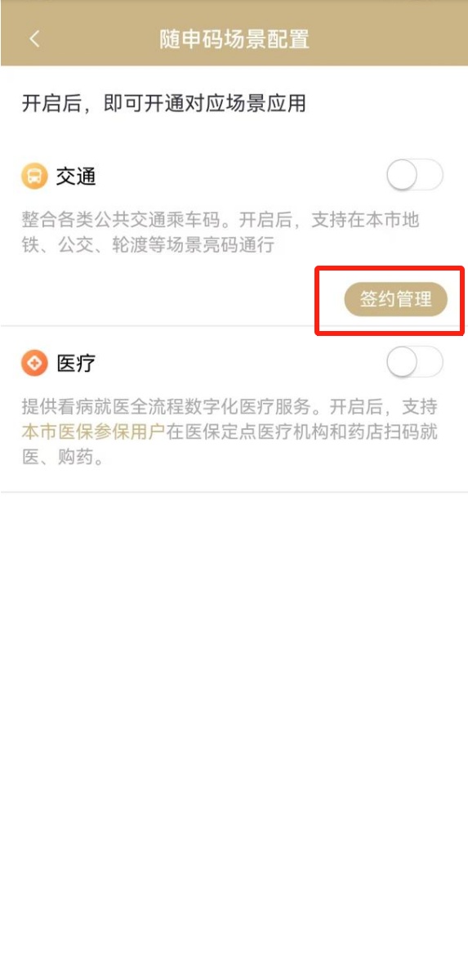Turn on the 医疗 scenario switch
Screen dimensions: 468x980
click(x=415, y=362)
